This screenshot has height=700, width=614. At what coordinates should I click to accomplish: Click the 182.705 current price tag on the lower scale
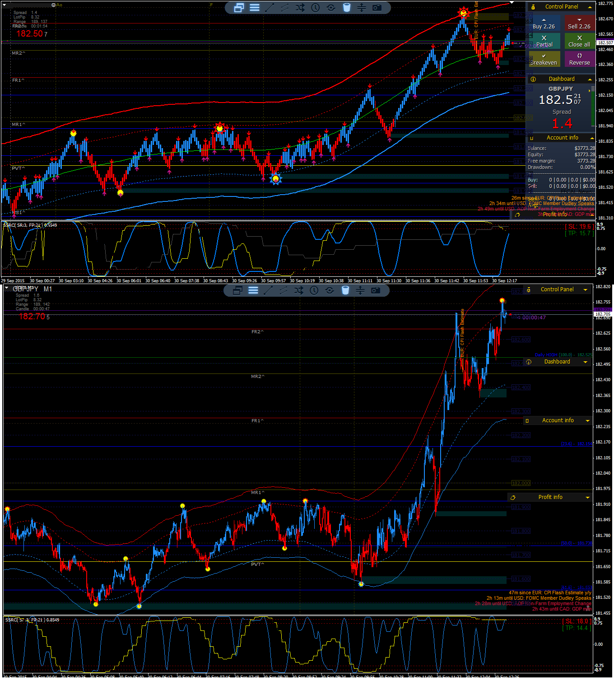pos(603,314)
